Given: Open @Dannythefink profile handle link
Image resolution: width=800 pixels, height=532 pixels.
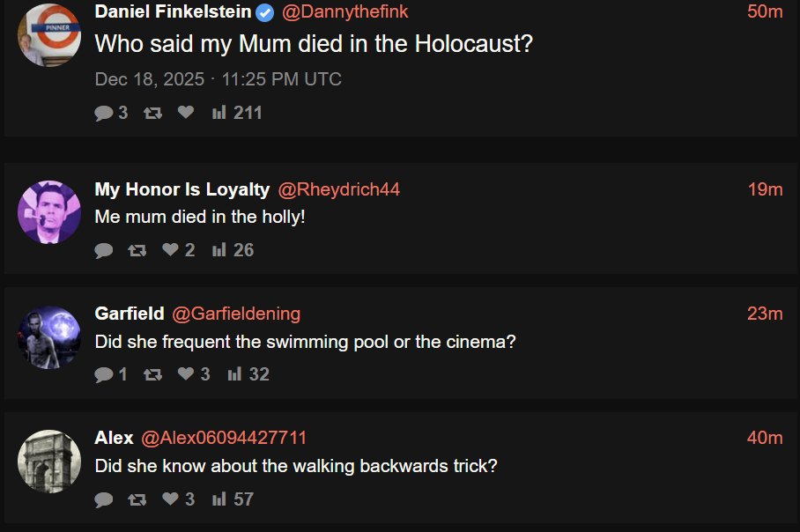Looking at the screenshot, I should pos(344,11).
